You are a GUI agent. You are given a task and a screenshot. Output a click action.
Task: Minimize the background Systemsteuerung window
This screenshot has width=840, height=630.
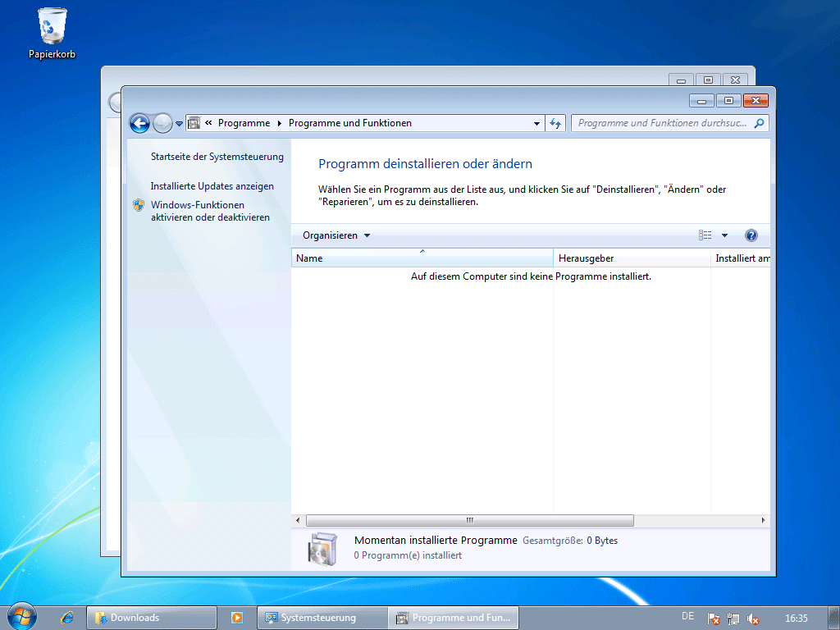tap(681, 80)
